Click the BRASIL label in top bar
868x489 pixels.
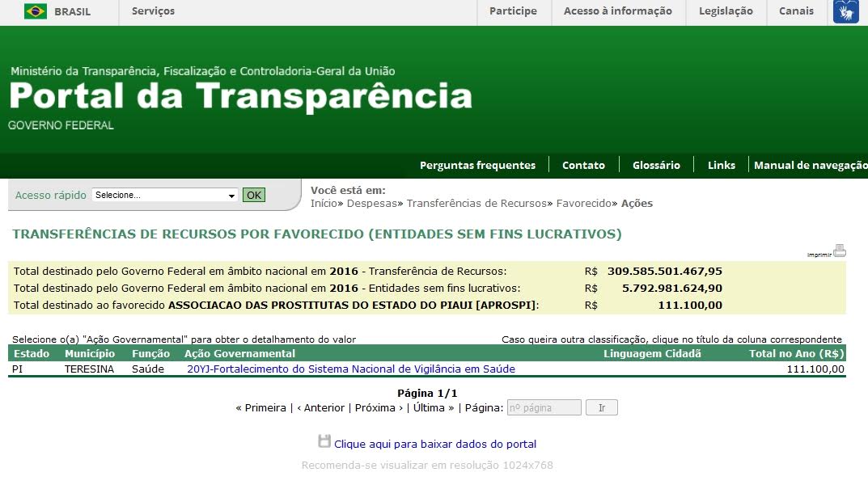point(72,11)
